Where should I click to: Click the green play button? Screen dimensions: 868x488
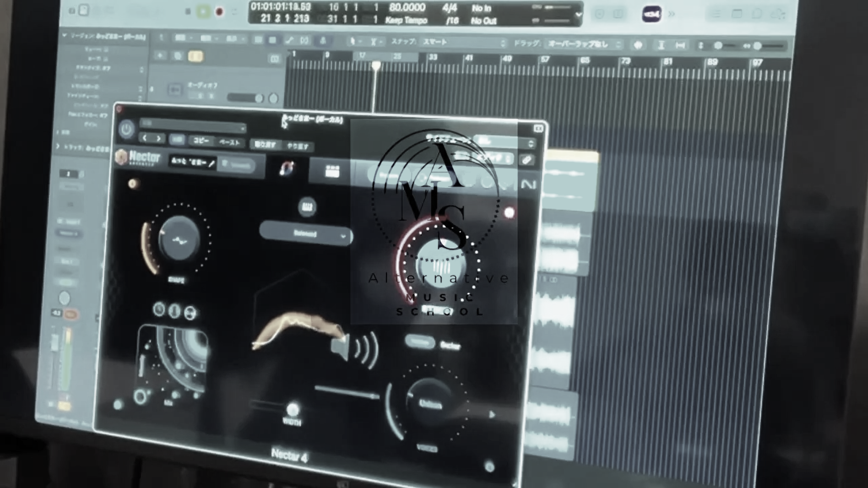coord(203,12)
